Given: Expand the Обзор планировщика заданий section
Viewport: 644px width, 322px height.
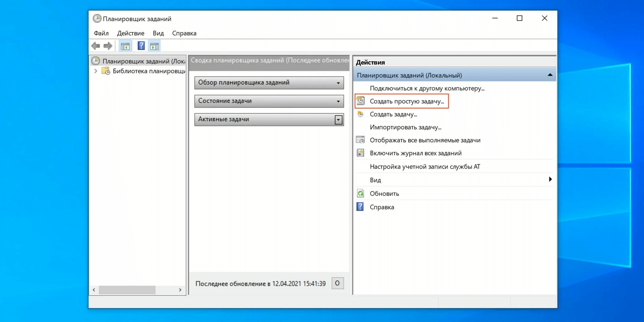Looking at the screenshot, I should (338, 83).
